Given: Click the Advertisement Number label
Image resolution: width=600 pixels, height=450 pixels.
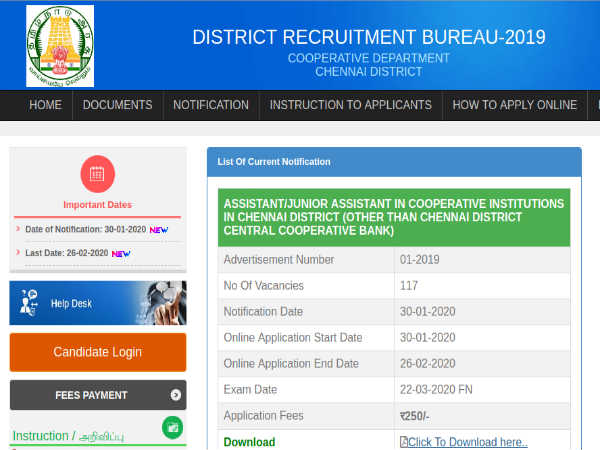Looking at the screenshot, I should point(279,260).
